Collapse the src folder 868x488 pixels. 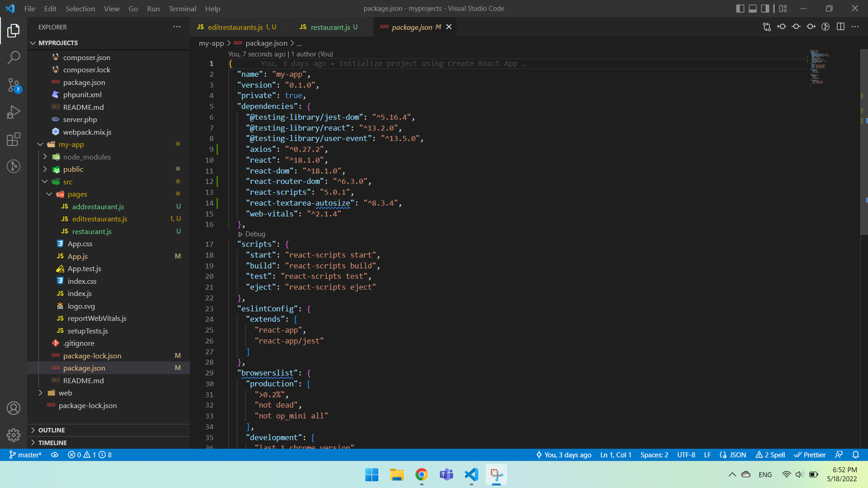[x=67, y=181]
